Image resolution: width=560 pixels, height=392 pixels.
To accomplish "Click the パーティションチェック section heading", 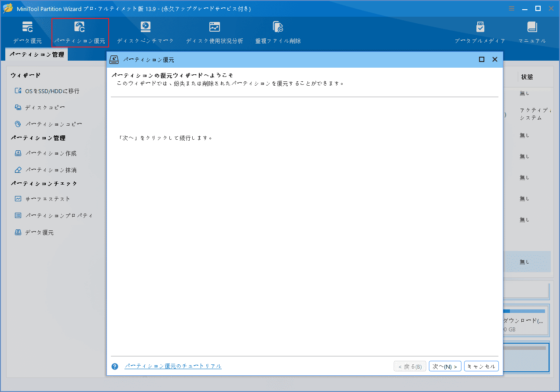I will (x=44, y=183).
